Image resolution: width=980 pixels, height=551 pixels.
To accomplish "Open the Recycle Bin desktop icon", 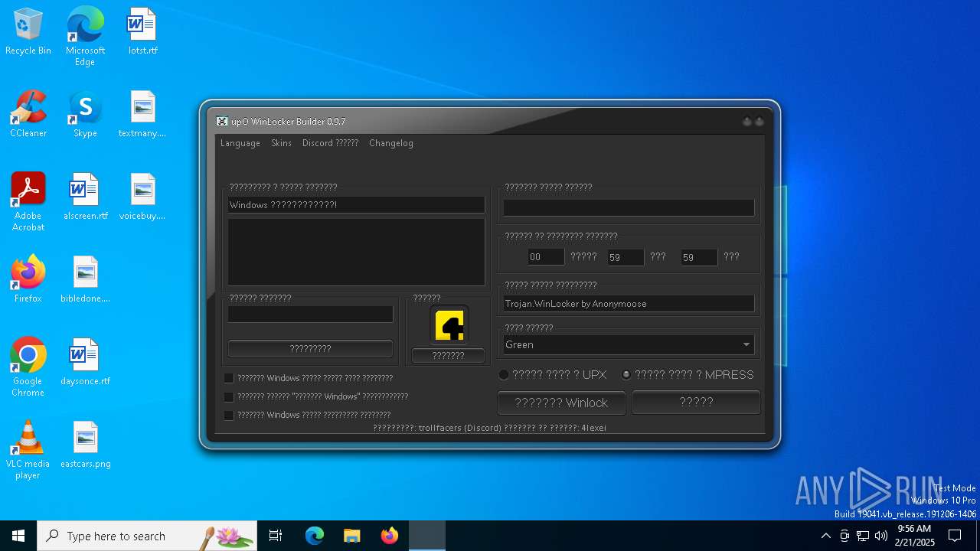I will click(28, 31).
